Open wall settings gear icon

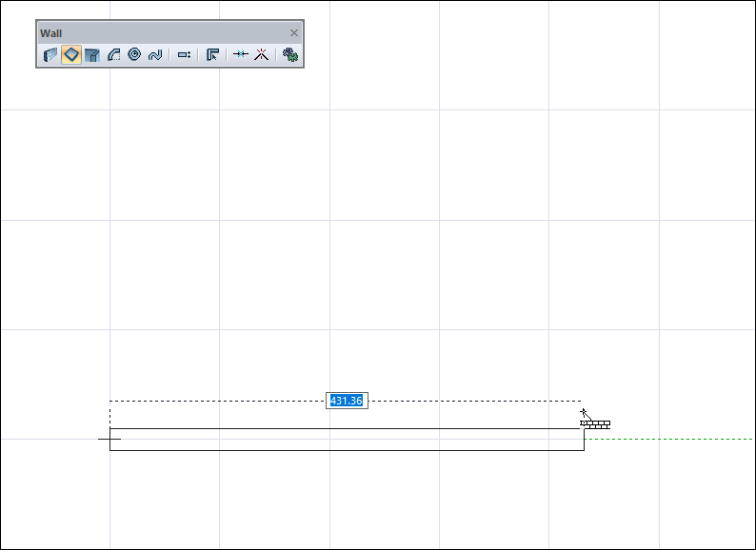[x=289, y=54]
